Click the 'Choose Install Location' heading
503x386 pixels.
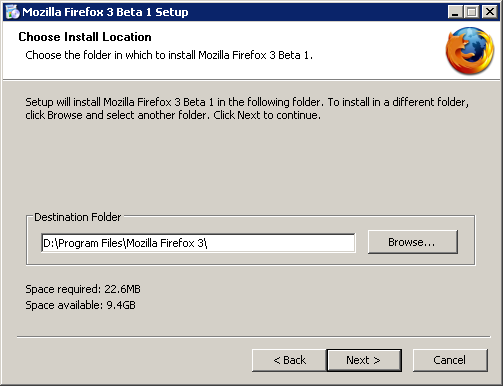(x=85, y=37)
